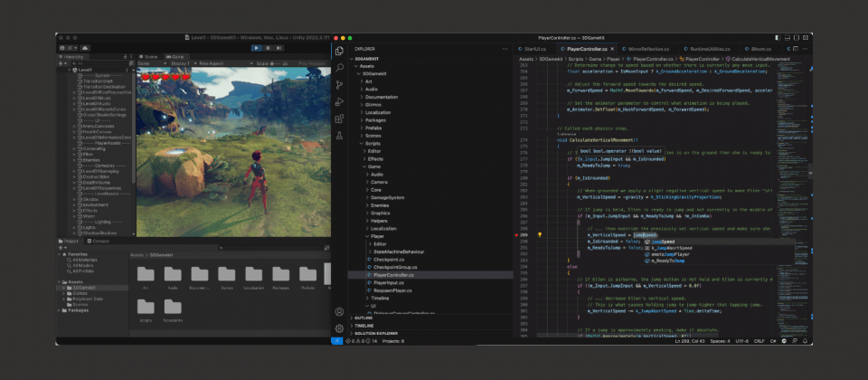Image resolution: width=868 pixels, height=380 pixels.
Task: Switch to the Bloom.cs editor tab
Action: point(759,49)
